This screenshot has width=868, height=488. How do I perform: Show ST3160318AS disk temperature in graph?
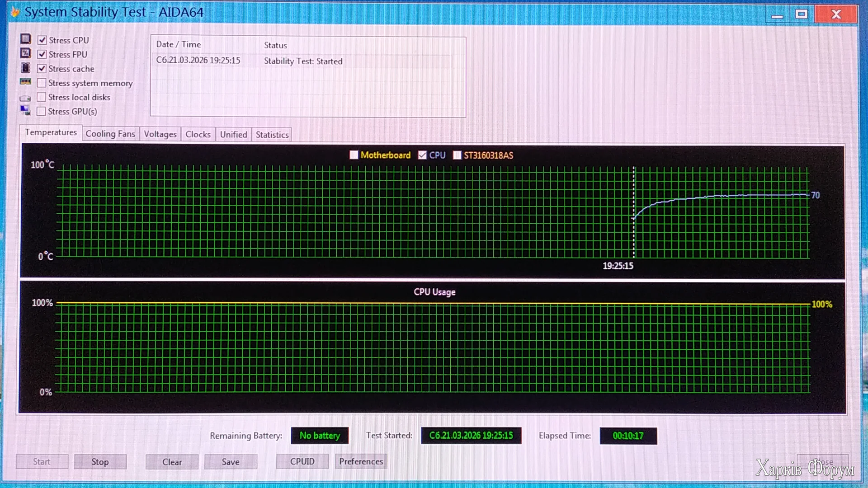point(457,155)
